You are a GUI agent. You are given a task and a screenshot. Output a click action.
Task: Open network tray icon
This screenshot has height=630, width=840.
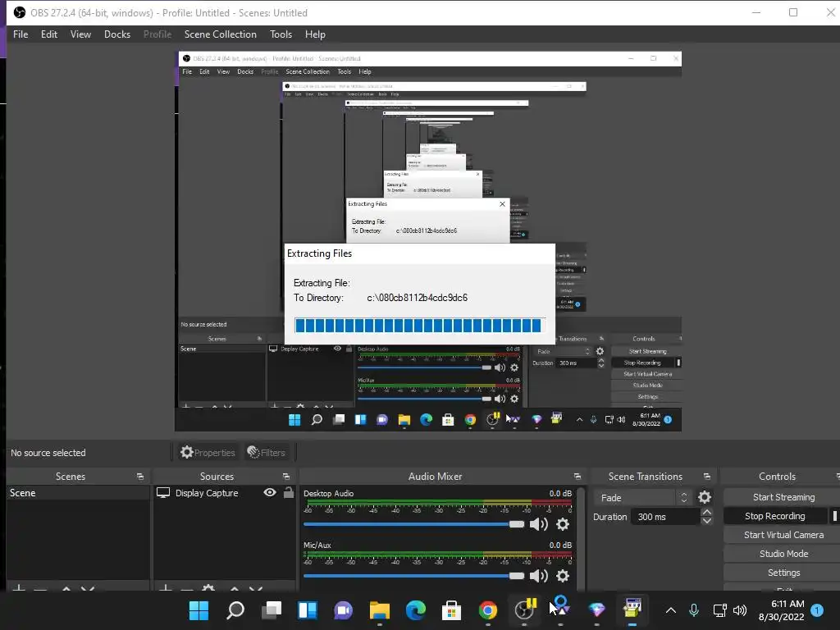[719, 610]
